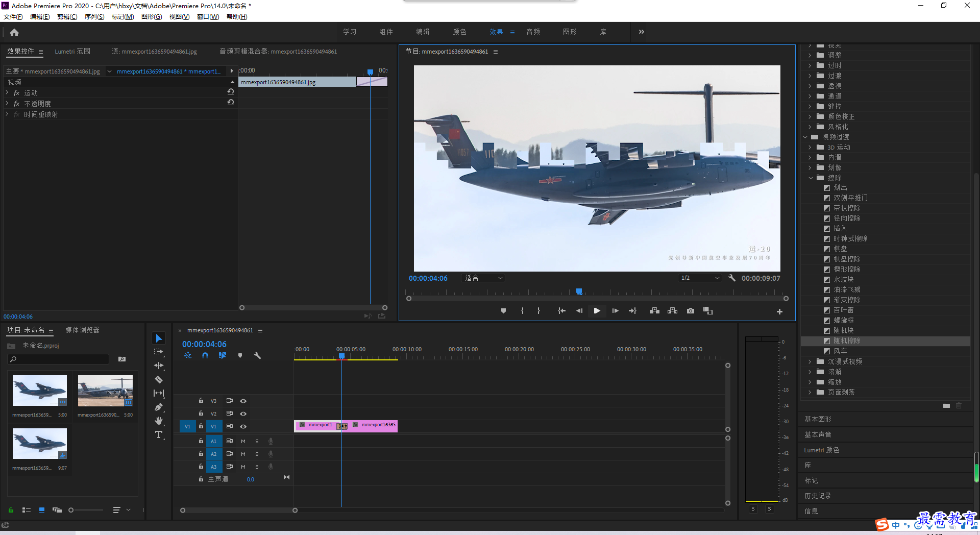The width and height of the screenshot is (980, 535).
Task: Toggle track lock for V1
Action: (201, 426)
